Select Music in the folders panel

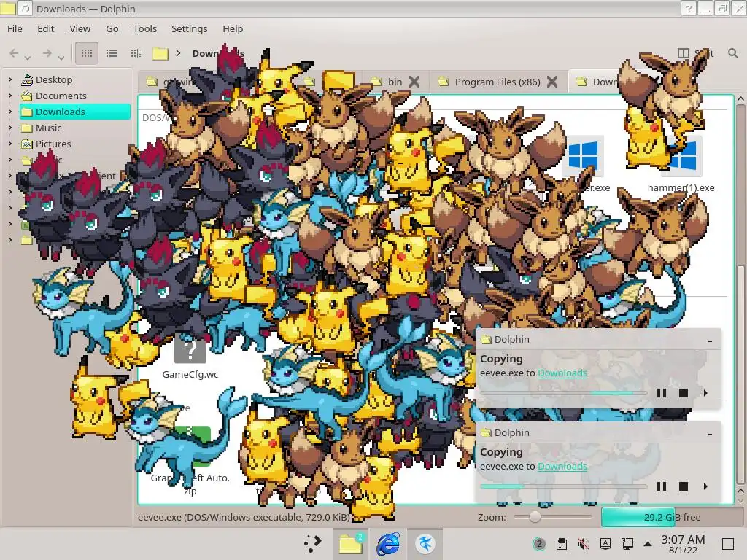point(48,128)
